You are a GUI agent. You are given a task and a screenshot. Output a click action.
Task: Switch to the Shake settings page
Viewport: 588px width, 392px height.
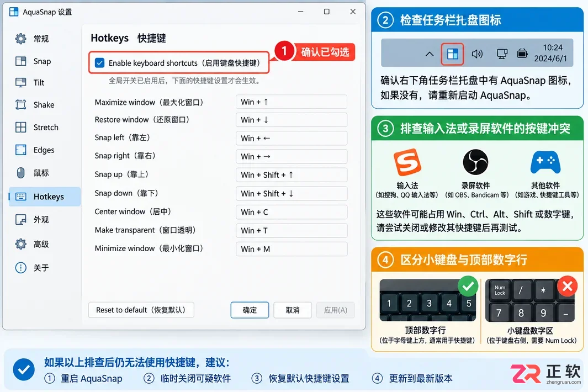(x=45, y=105)
